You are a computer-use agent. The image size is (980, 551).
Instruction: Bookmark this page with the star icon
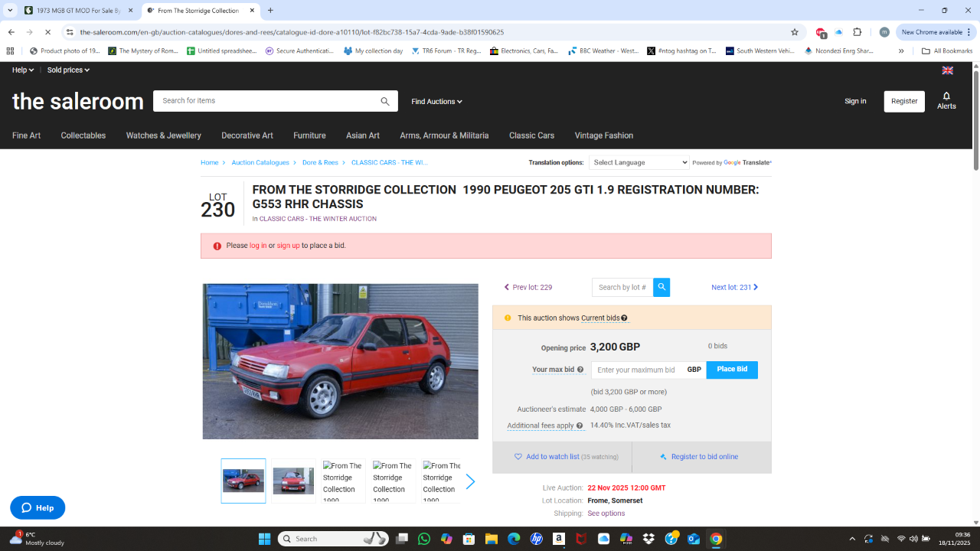pyautogui.click(x=795, y=32)
